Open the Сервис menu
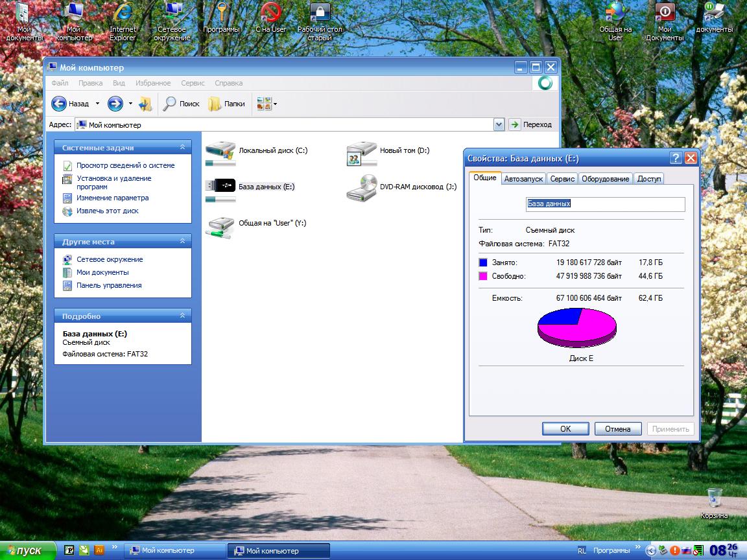 pos(193,83)
